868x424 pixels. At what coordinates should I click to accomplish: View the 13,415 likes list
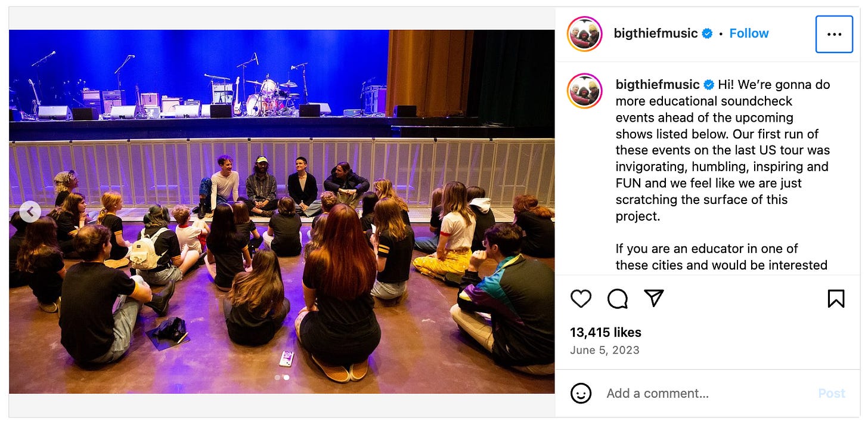606,332
